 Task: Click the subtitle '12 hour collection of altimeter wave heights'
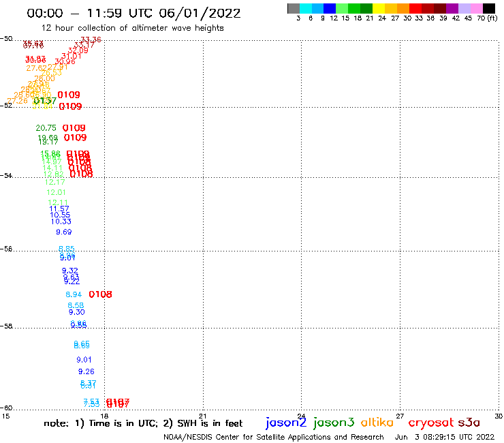132,28
